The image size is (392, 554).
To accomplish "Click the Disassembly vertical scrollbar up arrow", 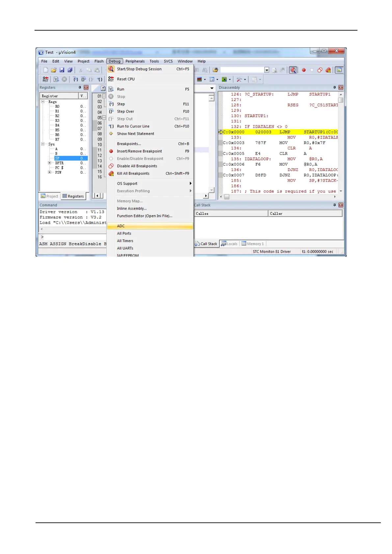I will click(341, 94).
